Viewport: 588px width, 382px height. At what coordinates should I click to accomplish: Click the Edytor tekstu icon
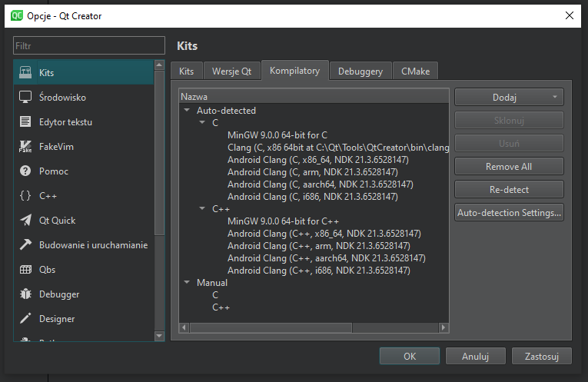[25, 122]
